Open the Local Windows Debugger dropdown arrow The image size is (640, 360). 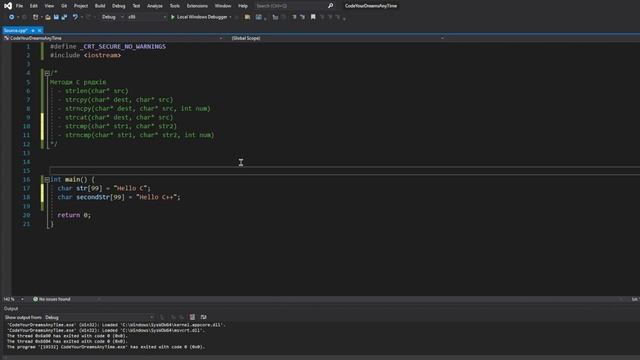(x=231, y=17)
